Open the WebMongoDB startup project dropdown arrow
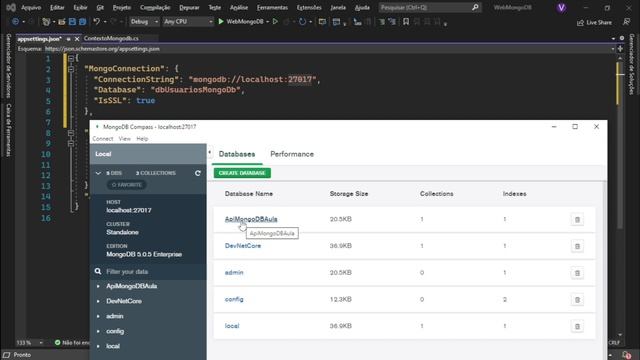 tap(267, 22)
